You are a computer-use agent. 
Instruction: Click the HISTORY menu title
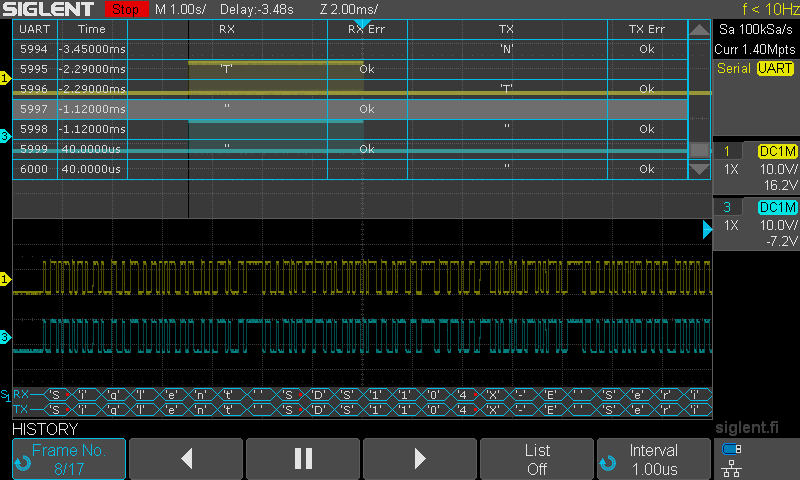[x=45, y=430]
